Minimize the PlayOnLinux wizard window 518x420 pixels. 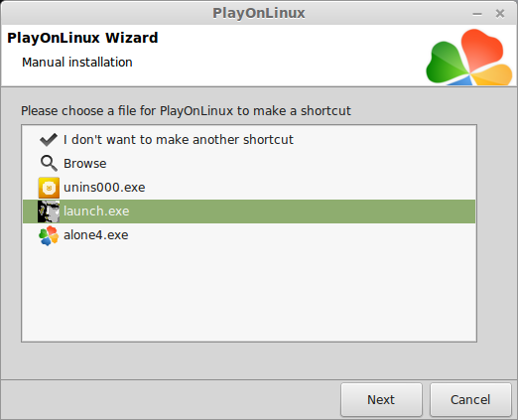(x=477, y=14)
